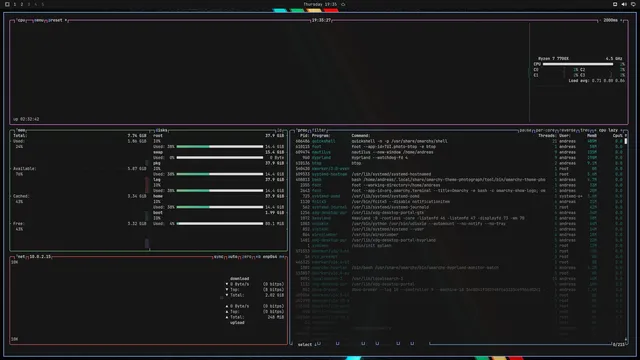Select the mem box title

coord(21,130)
